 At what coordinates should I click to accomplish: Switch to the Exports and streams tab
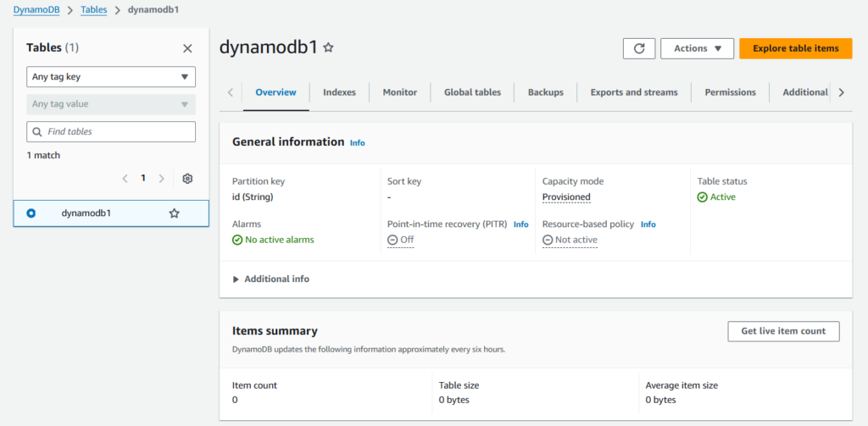633,92
